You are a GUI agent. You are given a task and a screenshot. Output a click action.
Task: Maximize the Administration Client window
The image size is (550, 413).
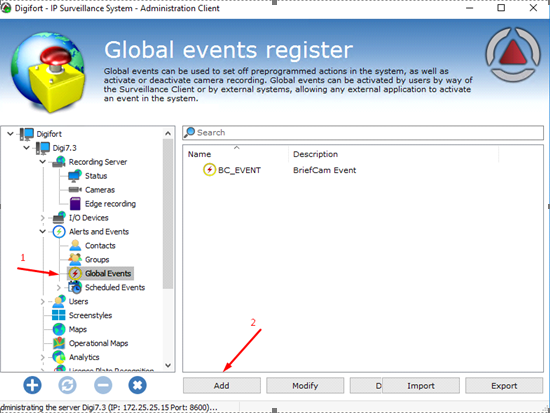501,8
